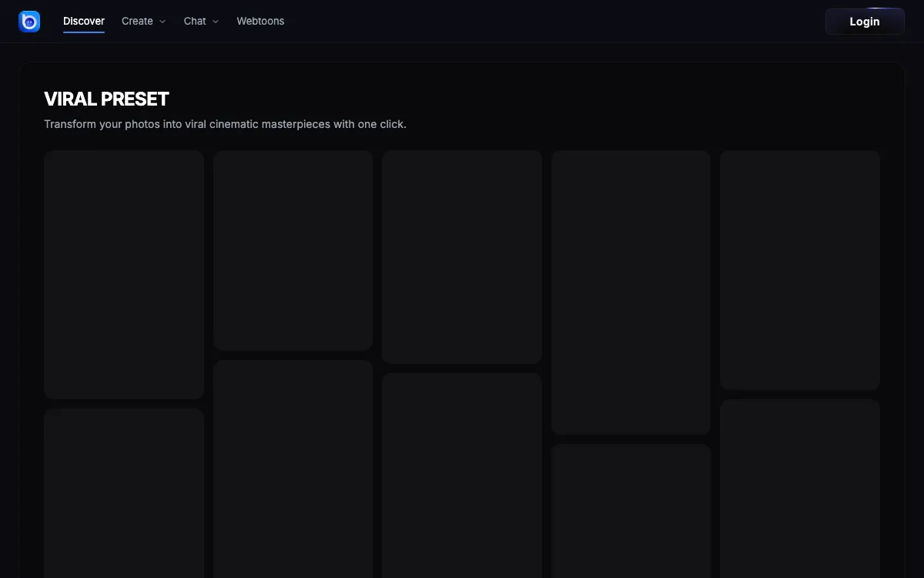
Task: Open the Discover tab
Action: pyautogui.click(x=84, y=22)
